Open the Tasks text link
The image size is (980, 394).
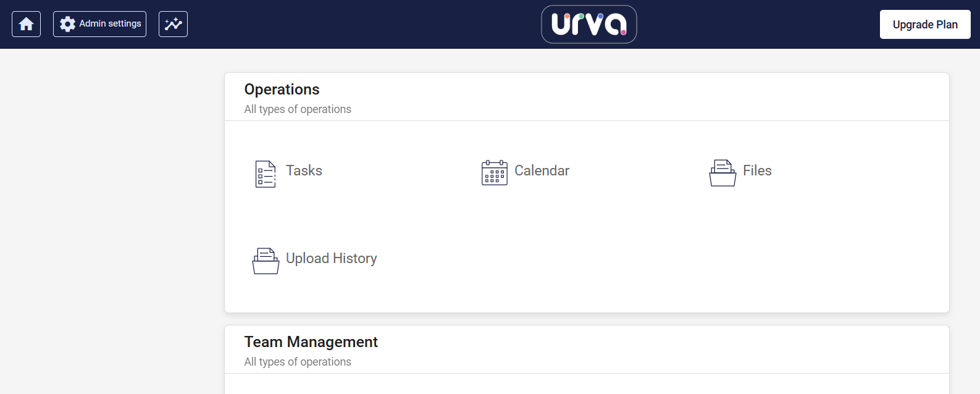pos(304,170)
